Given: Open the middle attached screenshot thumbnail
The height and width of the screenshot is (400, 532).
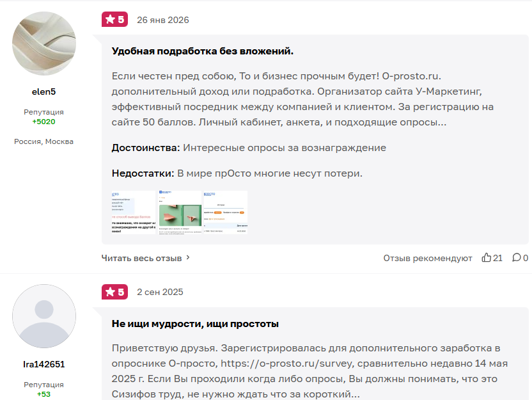Looking at the screenshot, I should pos(180,212).
